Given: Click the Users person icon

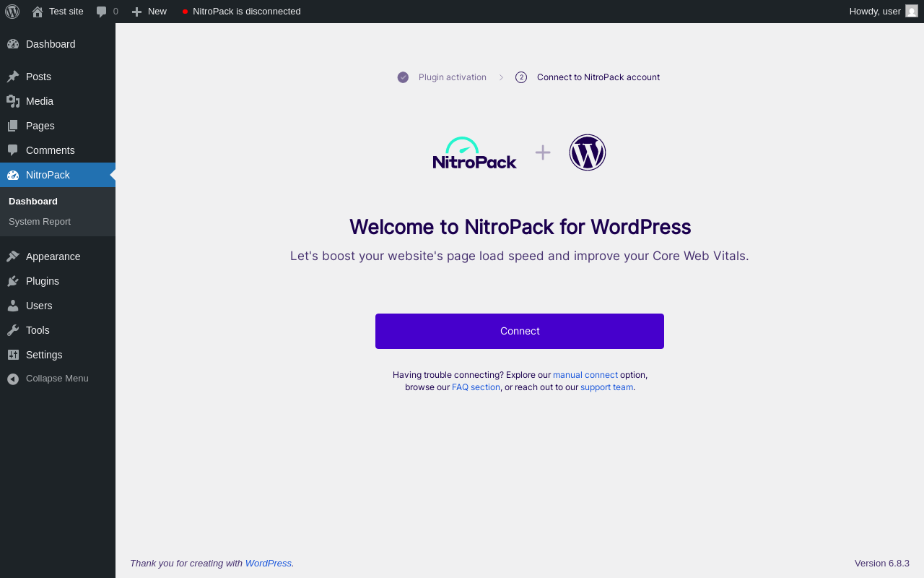Looking at the screenshot, I should pos(13,306).
